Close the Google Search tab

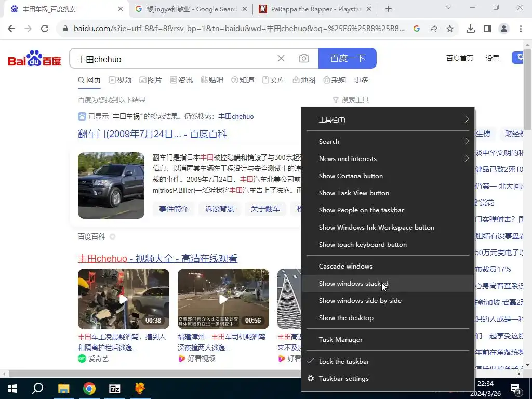pyautogui.click(x=244, y=9)
